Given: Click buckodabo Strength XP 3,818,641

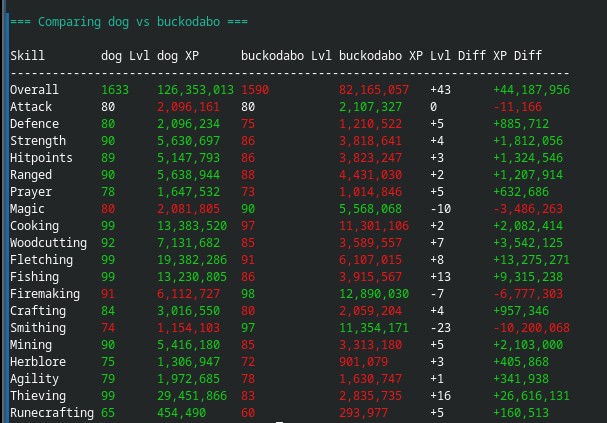Looking at the screenshot, I should pos(370,141).
